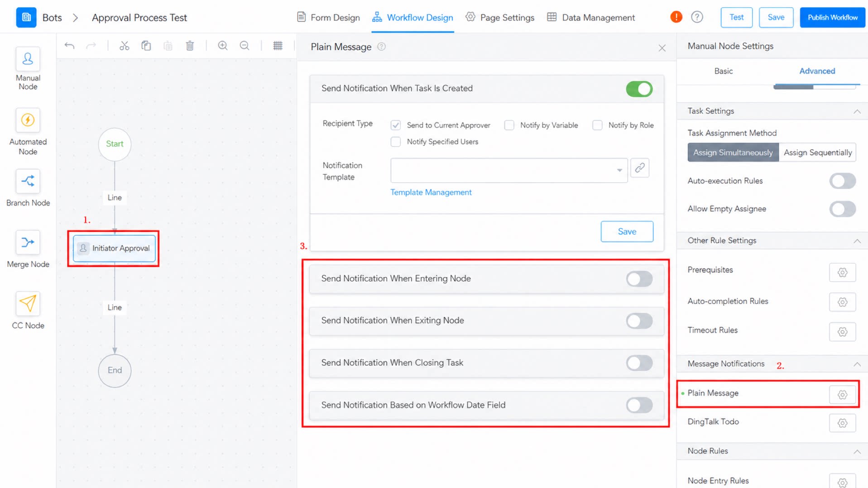This screenshot has height=488, width=868.
Task: Select the Initiator Approval node
Action: (114, 248)
